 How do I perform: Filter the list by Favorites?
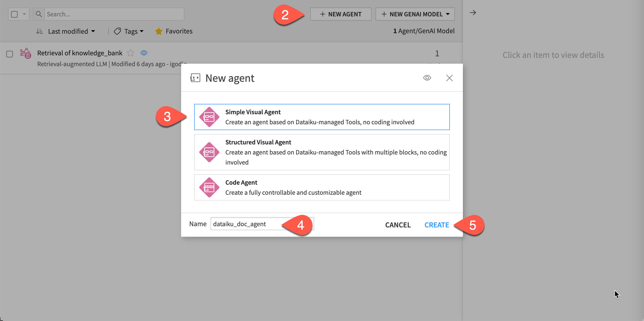pyautogui.click(x=174, y=31)
